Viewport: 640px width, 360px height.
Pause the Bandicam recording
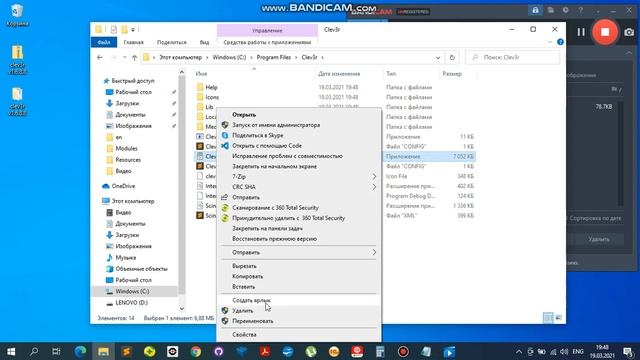[581, 32]
